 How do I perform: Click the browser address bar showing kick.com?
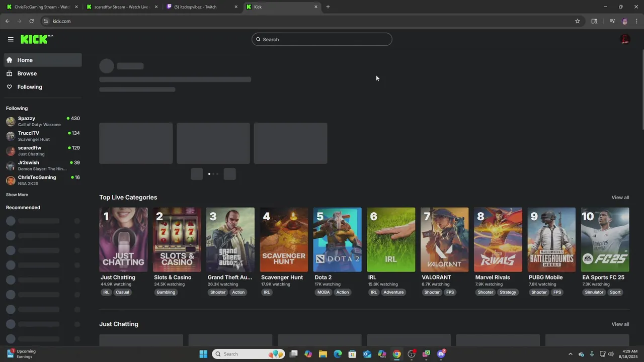[307, 21]
